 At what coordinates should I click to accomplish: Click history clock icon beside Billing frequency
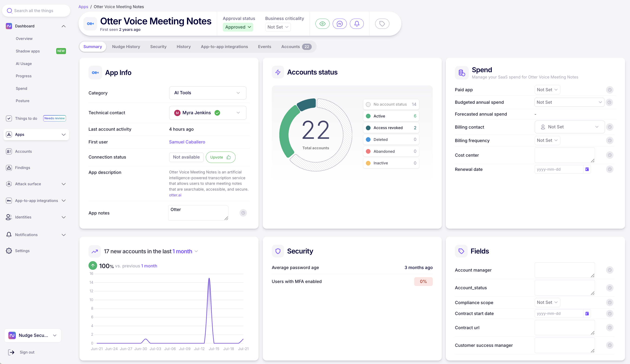[610, 140]
